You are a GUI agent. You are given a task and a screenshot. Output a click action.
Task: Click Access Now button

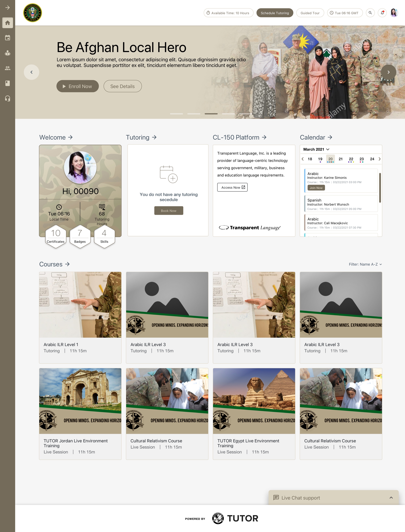pos(232,187)
